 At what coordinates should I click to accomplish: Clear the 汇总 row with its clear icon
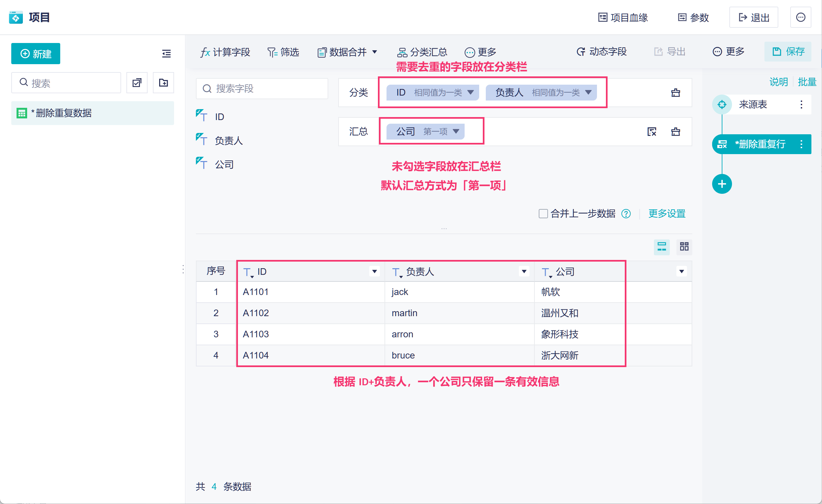(675, 132)
